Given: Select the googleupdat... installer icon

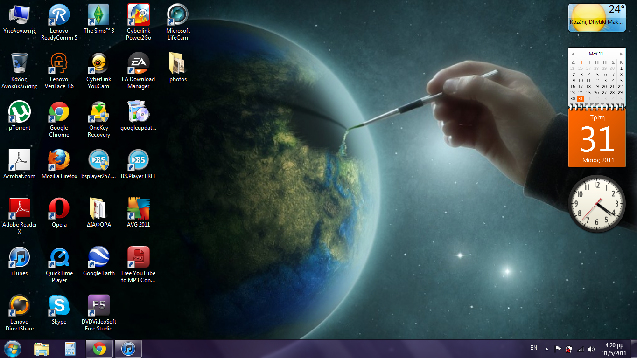Looking at the screenshot, I should click(139, 116).
